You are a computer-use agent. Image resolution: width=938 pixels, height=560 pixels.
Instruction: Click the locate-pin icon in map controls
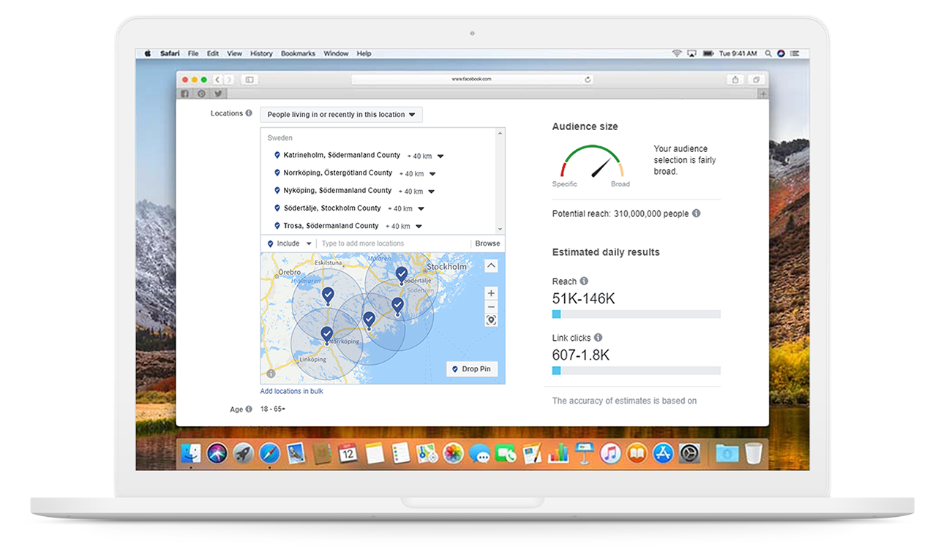point(491,319)
